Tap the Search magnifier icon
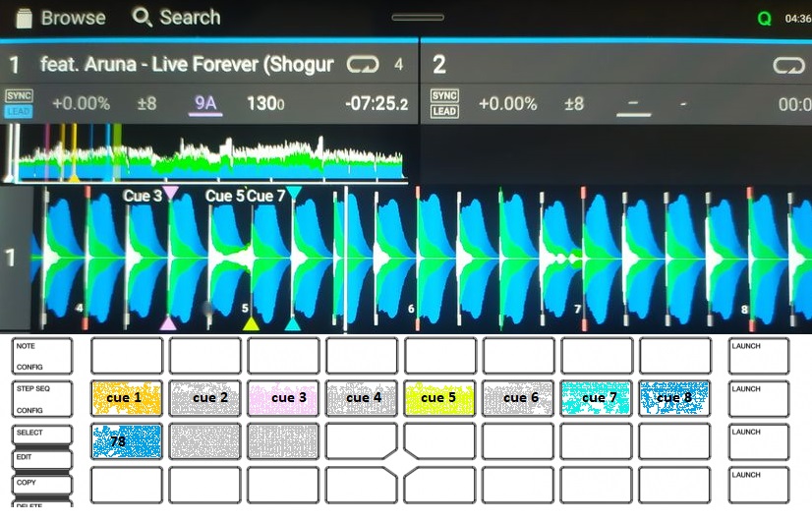Image resolution: width=812 pixels, height=522 pixels. 144,18
